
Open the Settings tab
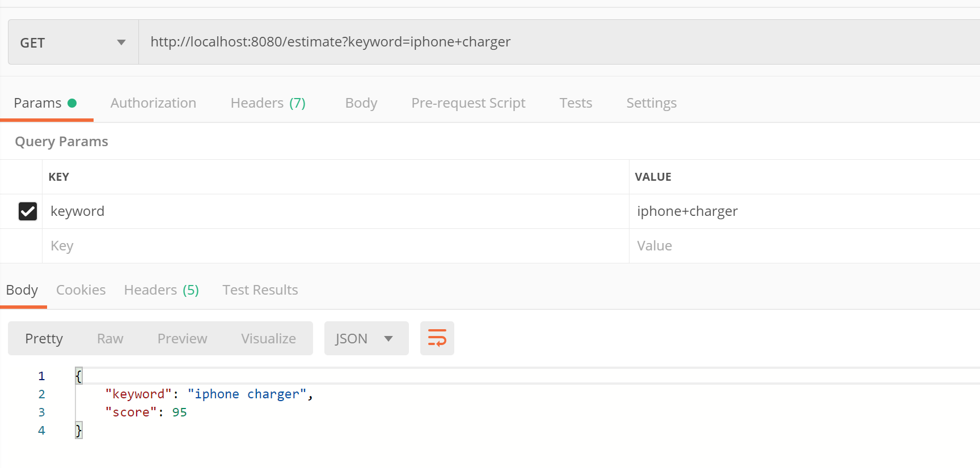[x=652, y=103]
